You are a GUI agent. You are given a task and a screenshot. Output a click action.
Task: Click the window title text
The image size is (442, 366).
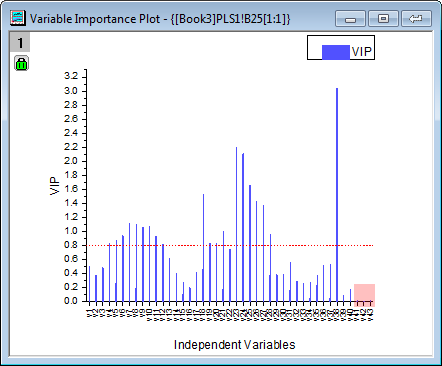pyautogui.click(x=160, y=19)
